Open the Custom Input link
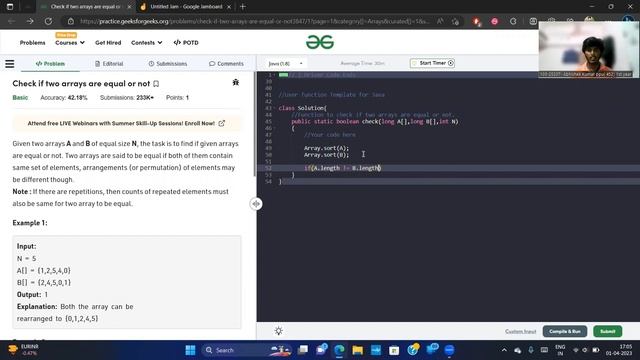 pos(520,331)
